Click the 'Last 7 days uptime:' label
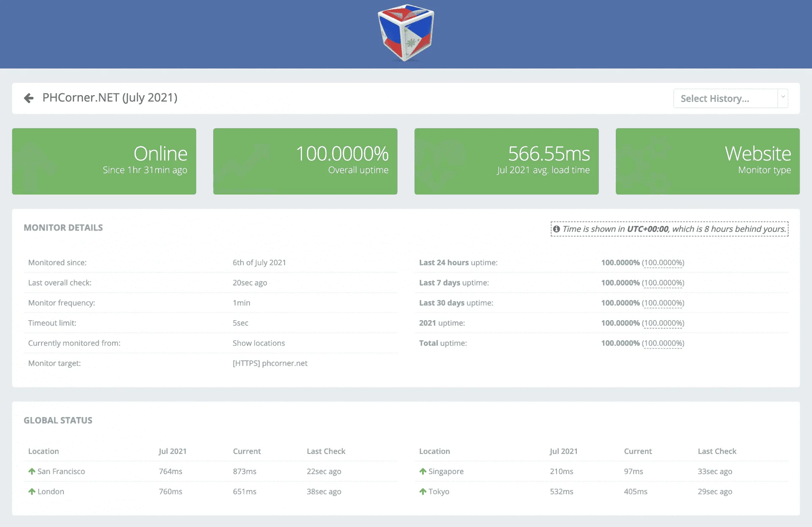 [454, 283]
